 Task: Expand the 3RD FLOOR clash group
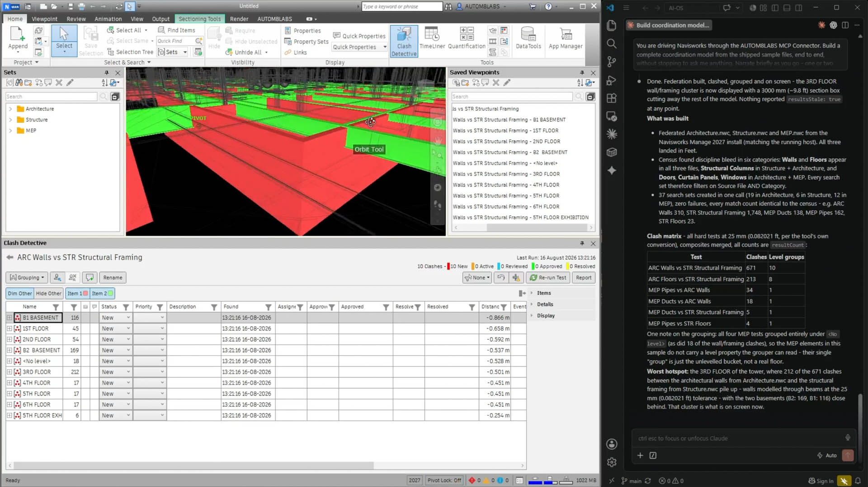tap(9, 372)
